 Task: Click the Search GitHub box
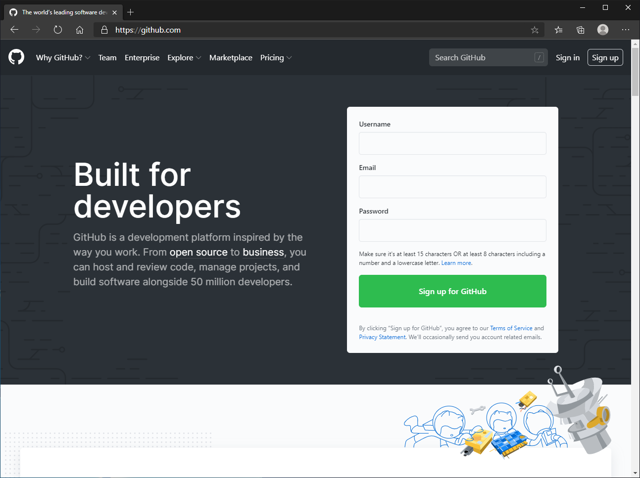pyautogui.click(x=488, y=58)
